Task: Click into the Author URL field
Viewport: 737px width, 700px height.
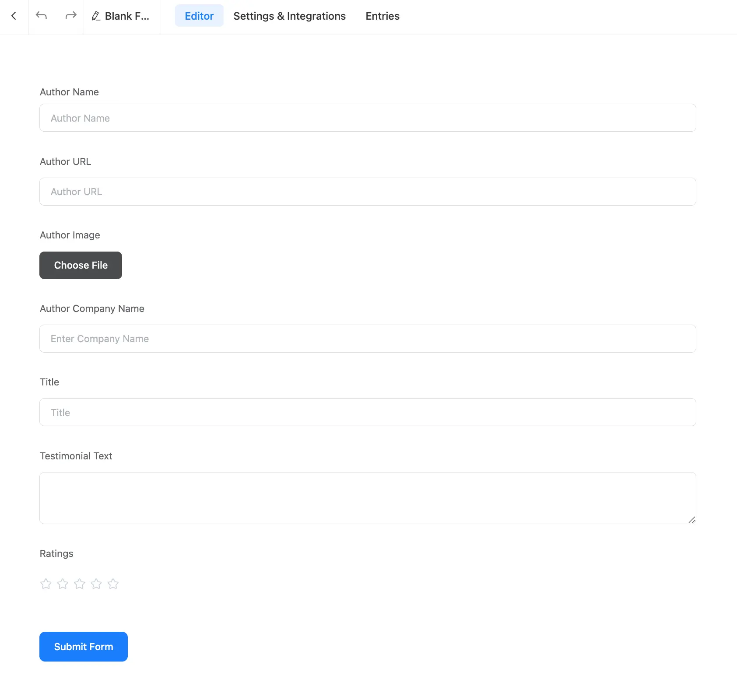Action: pos(368,192)
